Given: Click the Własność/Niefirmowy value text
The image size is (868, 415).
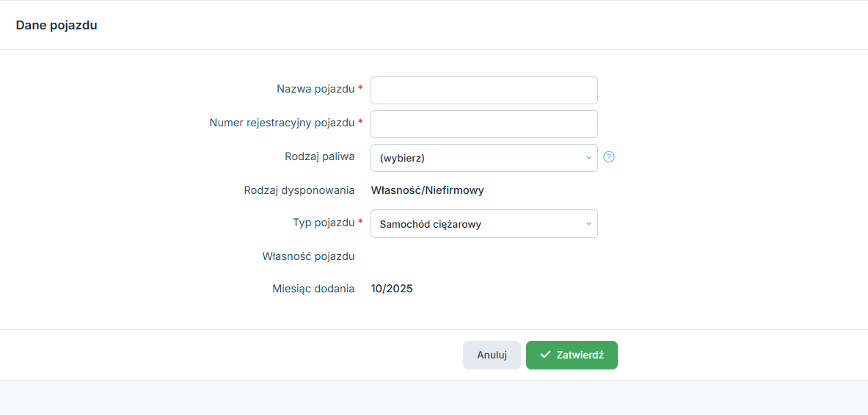Looking at the screenshot, I should (x=427, y=190).
